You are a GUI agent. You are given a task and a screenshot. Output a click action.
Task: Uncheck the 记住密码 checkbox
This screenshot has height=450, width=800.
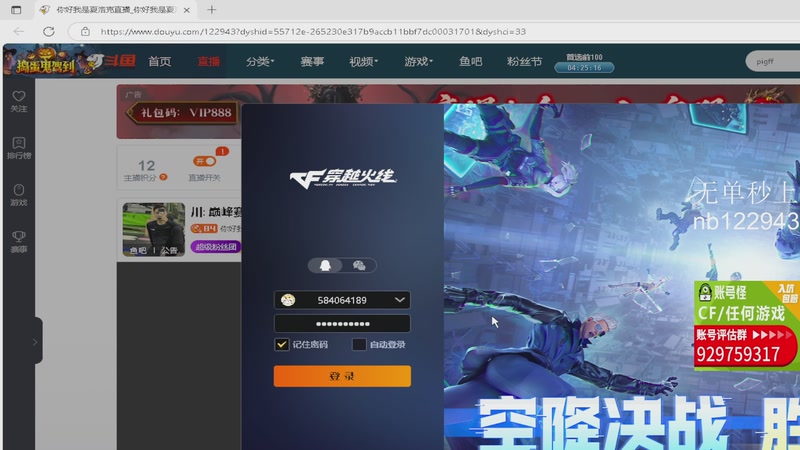(282, 344)
